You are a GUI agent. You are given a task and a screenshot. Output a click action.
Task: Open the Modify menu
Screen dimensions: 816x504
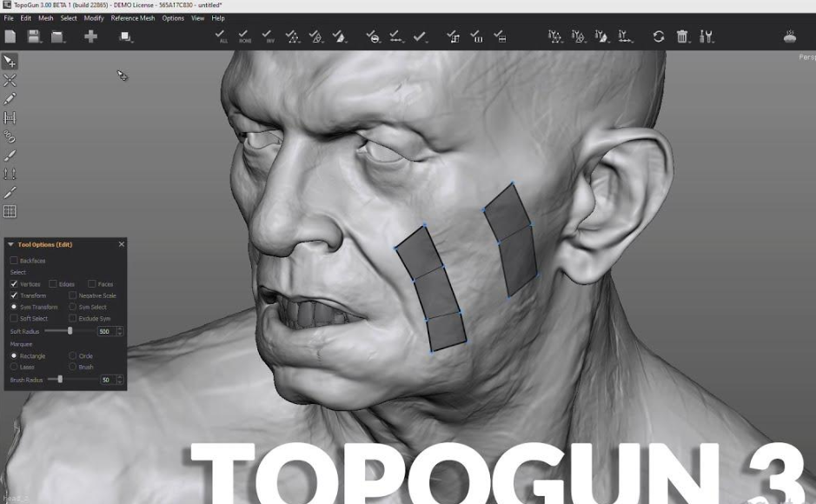94,18
